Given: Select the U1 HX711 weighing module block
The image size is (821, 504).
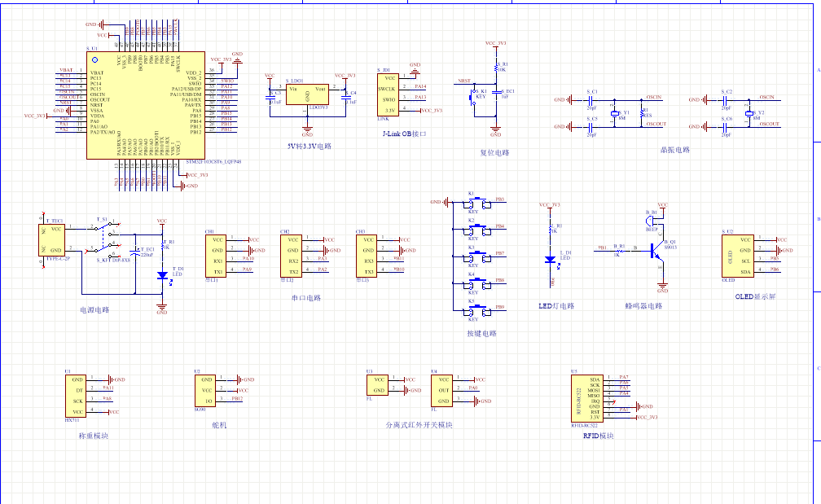Looking at the screenshot, I should coord(77,395).
